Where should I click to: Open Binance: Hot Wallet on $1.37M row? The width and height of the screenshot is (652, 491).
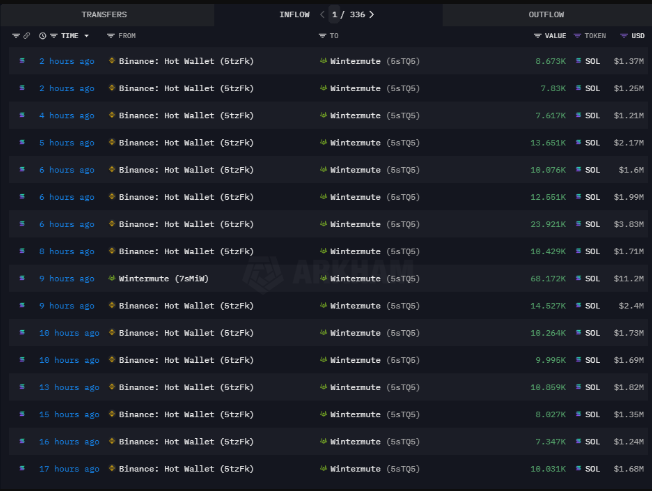(x=186, y=61)
